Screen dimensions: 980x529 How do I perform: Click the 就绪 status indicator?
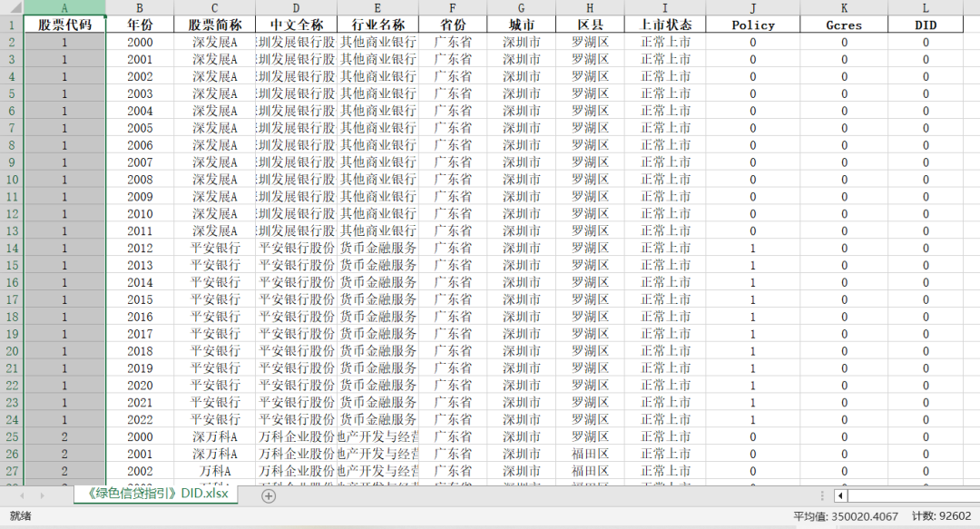[20, 516]
